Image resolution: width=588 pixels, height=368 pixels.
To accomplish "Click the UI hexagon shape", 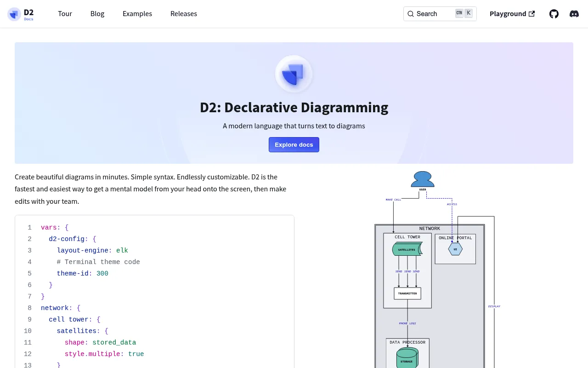I will pyautogui.click(x=455, y=249).
